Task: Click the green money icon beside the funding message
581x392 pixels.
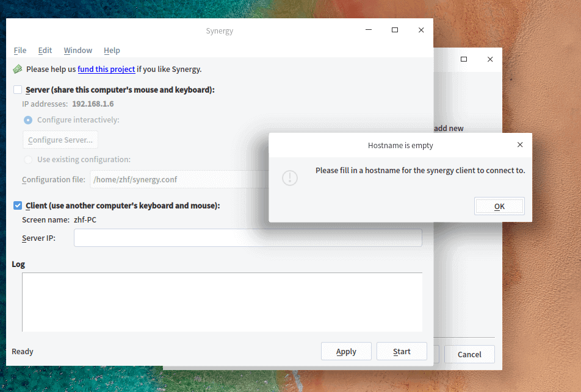Action: pyautogui.click(x=18, y=69)
